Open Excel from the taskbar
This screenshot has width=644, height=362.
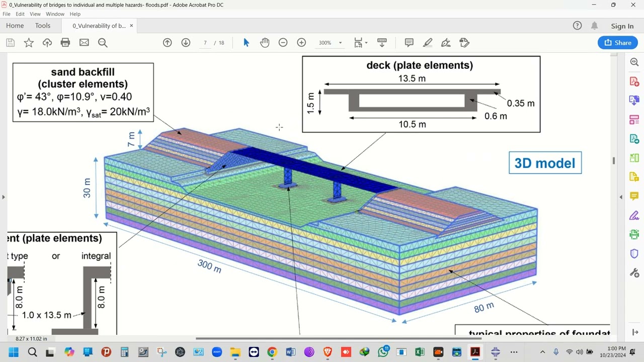point(420,352)
